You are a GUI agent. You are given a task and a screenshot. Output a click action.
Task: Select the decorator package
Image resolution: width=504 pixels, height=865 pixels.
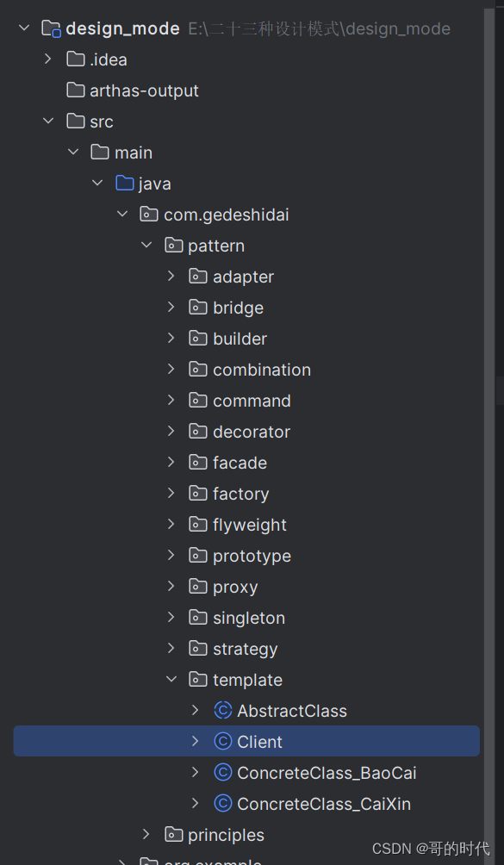tap(252, 432)
